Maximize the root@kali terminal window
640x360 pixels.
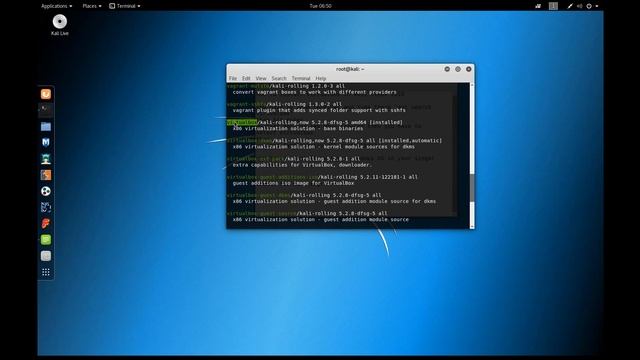(458, 69)
